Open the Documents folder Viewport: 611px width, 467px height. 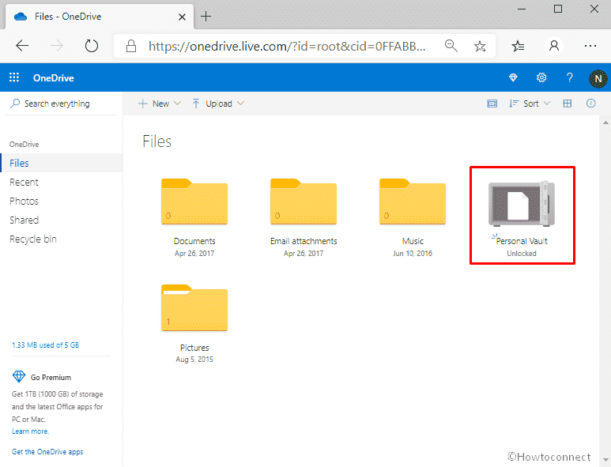coord(194,202)
